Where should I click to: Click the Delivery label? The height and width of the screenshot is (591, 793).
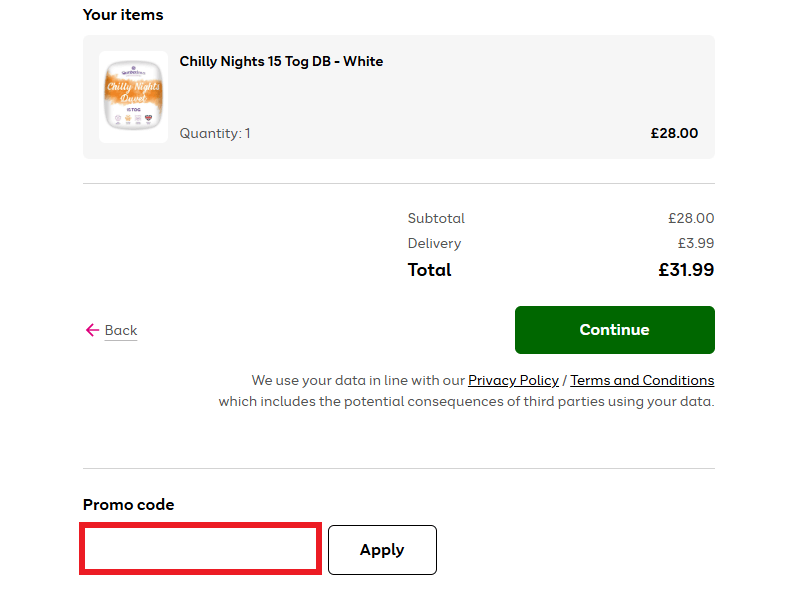(x=434, y=243)
